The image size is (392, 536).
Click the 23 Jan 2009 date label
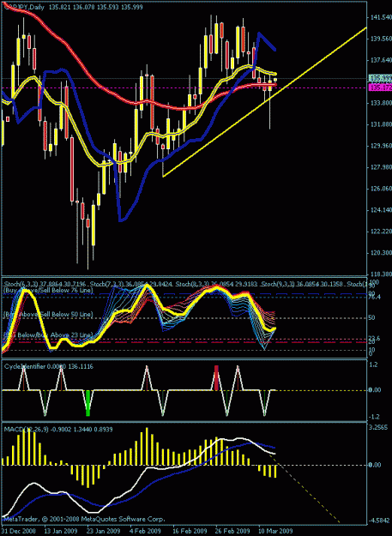101,529
